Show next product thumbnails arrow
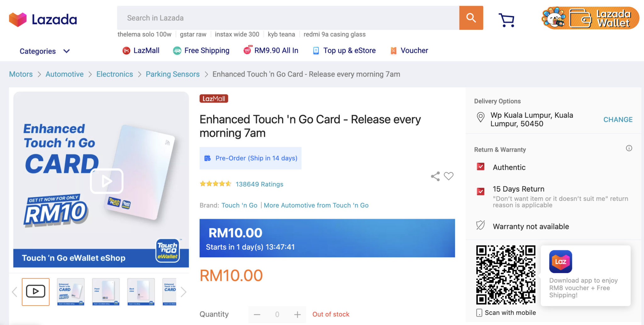Image resolution: width=644 pixels, height=325 pixels. tap(184, 292)
